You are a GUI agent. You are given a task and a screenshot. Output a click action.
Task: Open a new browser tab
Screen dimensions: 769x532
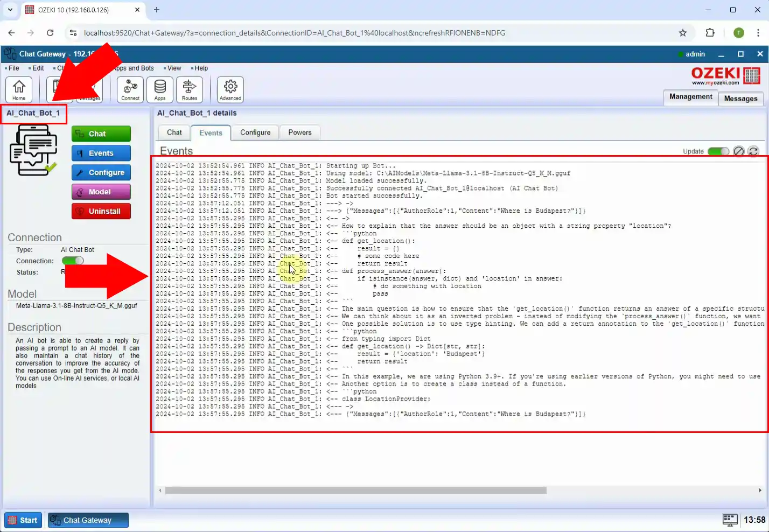click(x=157, y=10)
